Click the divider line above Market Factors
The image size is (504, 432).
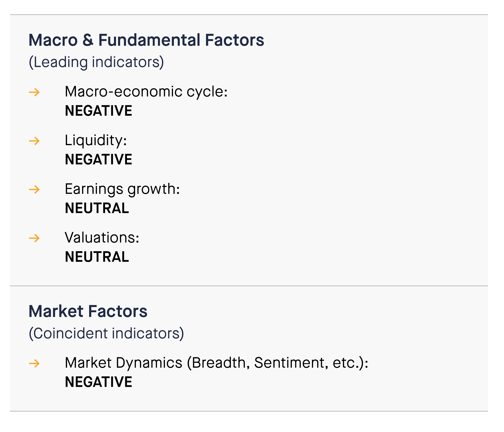(x=249, y=286)
